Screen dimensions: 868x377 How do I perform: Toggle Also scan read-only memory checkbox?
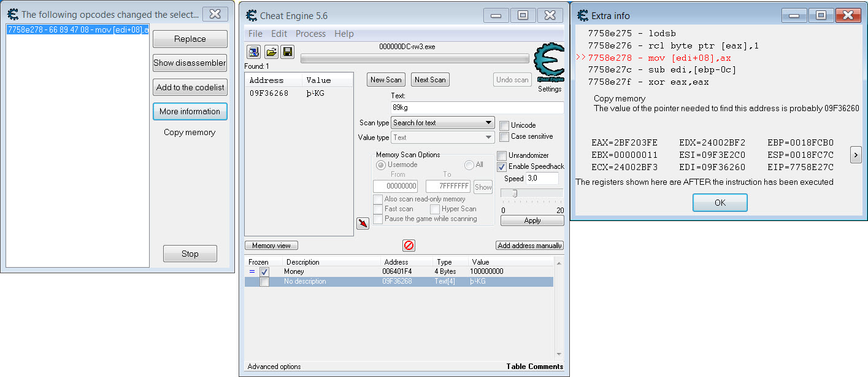(x=378, y=199)
